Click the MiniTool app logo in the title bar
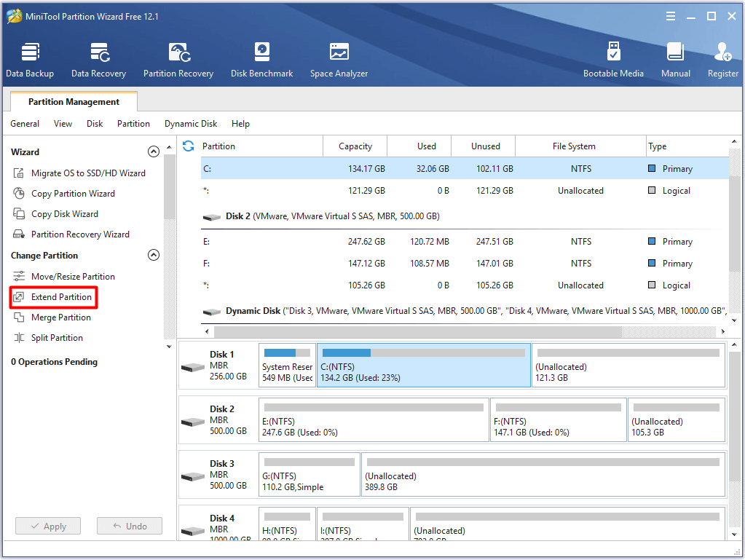The width and height of the screenshot is (745, 560). click(x=15, y=16)
